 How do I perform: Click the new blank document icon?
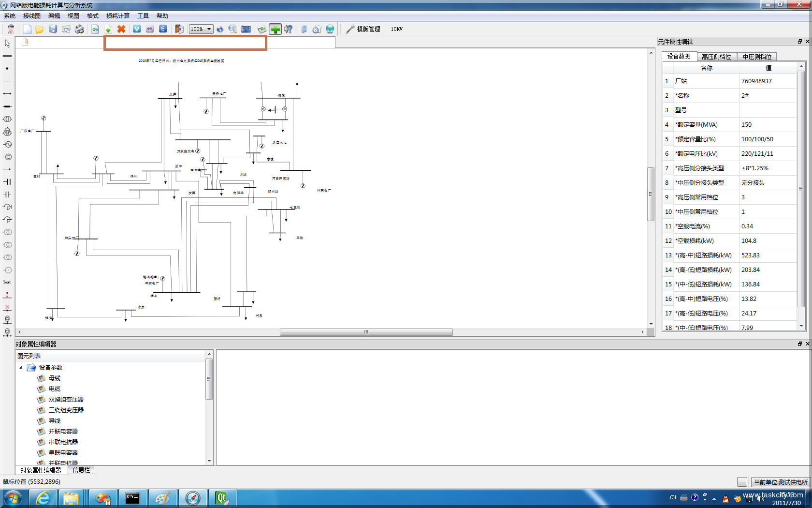coord(27,30)
